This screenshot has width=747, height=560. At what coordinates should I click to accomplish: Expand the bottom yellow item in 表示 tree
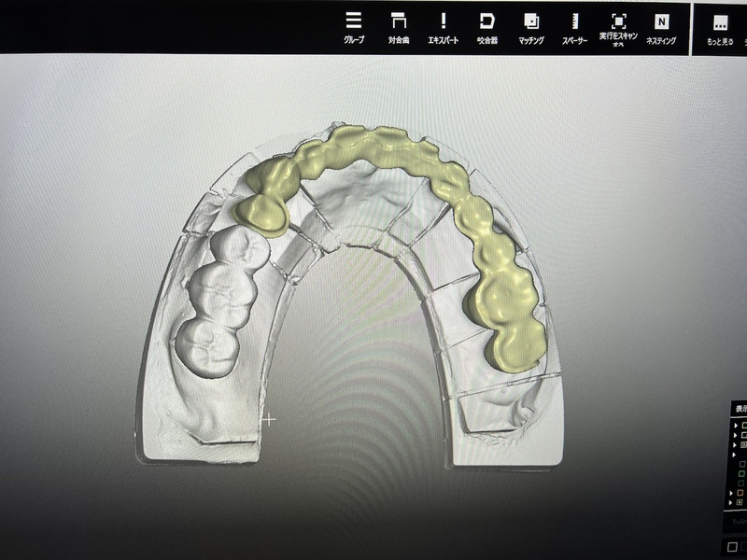coord(729,502)
